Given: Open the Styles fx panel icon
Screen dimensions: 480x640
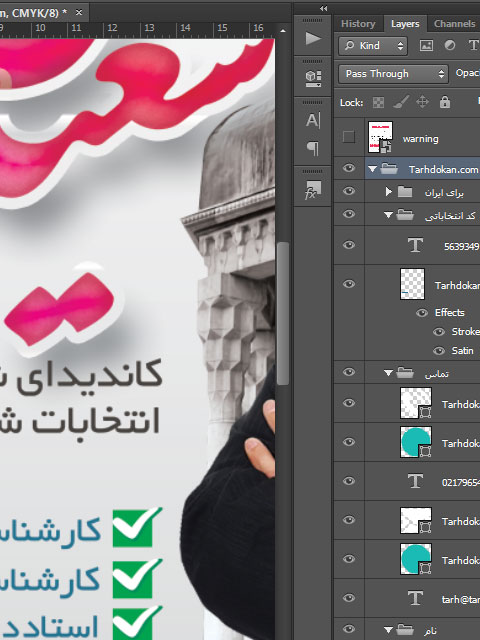Looking at the screenshot, I should tap(313, 190).
